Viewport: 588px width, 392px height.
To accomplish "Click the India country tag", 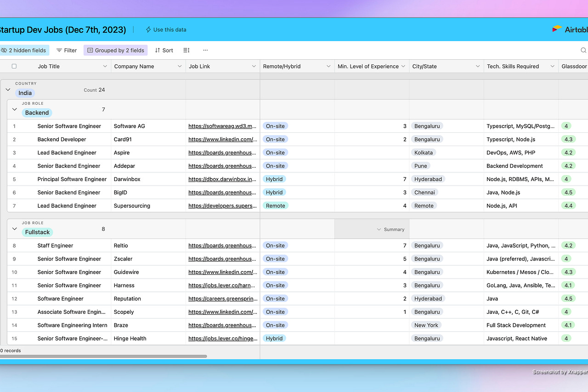I will point(25,93).
